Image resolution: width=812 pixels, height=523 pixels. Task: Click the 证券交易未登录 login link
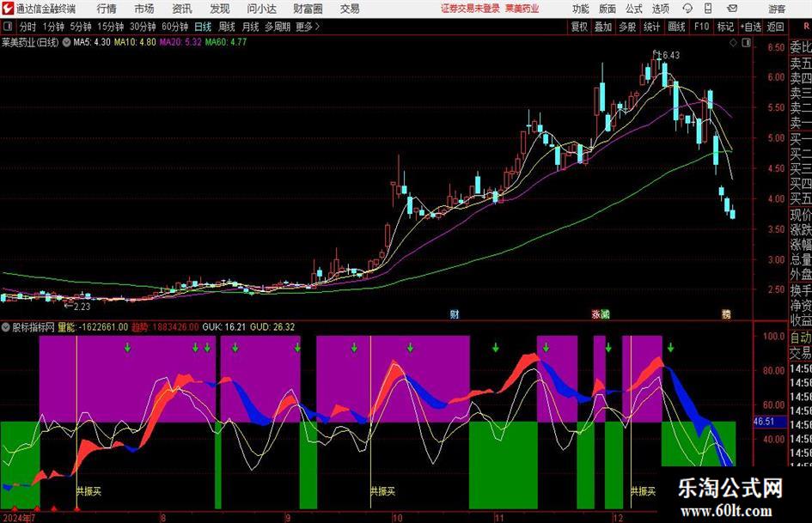tap(470, 9)
